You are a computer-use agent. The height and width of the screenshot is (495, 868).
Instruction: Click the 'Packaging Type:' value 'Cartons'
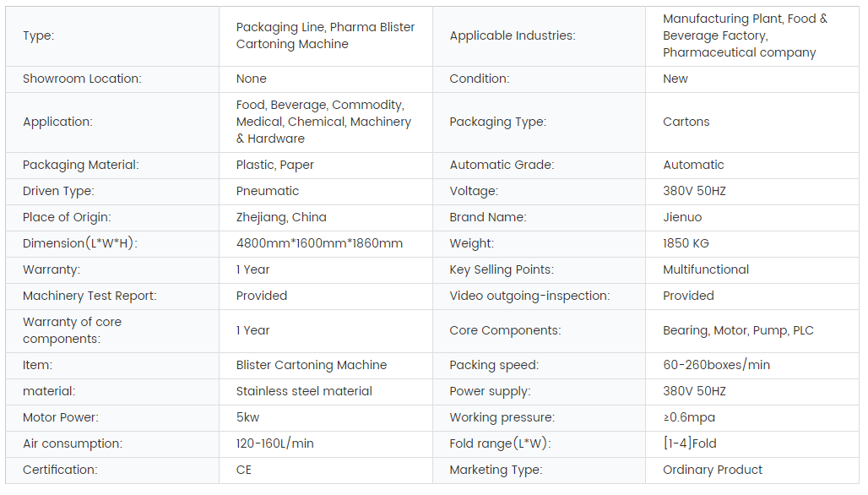(x=686, y=122)
